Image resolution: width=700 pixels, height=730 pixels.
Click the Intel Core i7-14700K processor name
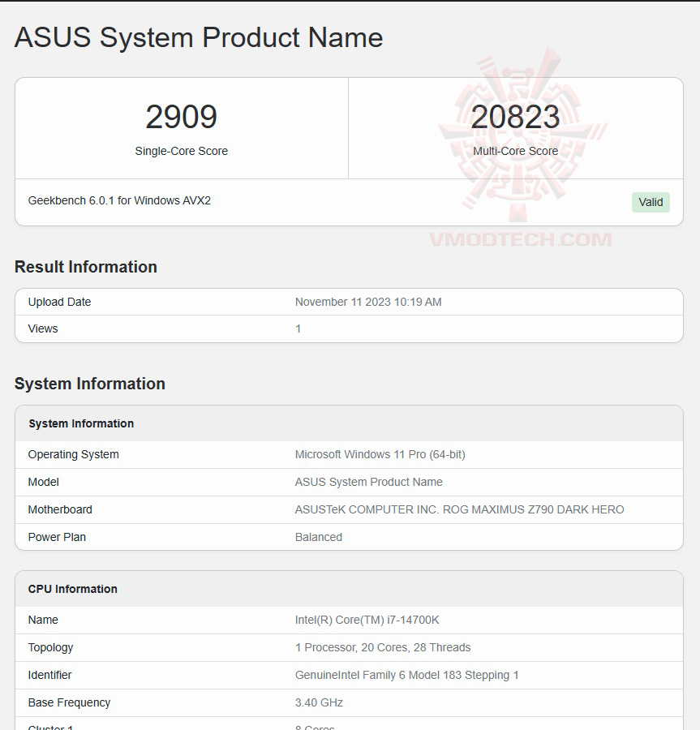tap(366, 620)
